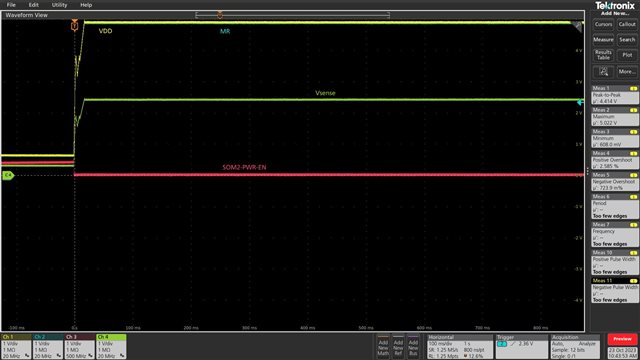Click the Add New Math button
The image size is (640, 360).
(383, 347)
